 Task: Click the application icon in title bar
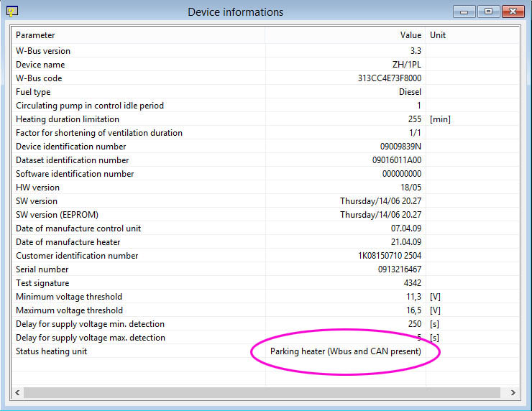click(x=12, y=11)
